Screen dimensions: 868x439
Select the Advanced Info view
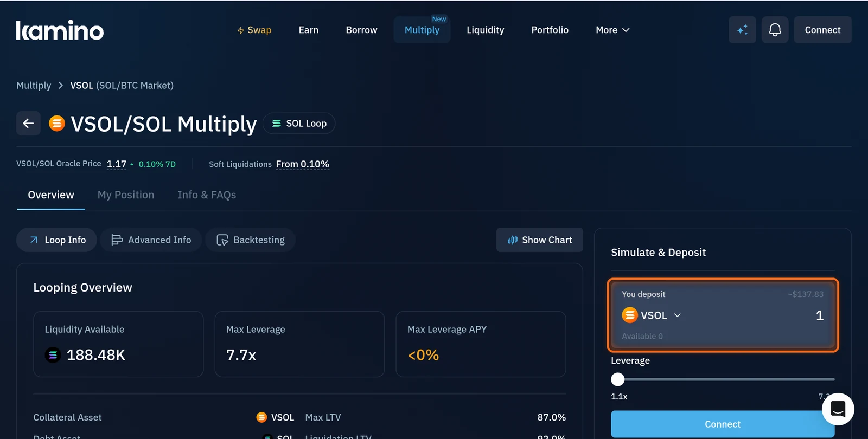click(x=151, y=240)
